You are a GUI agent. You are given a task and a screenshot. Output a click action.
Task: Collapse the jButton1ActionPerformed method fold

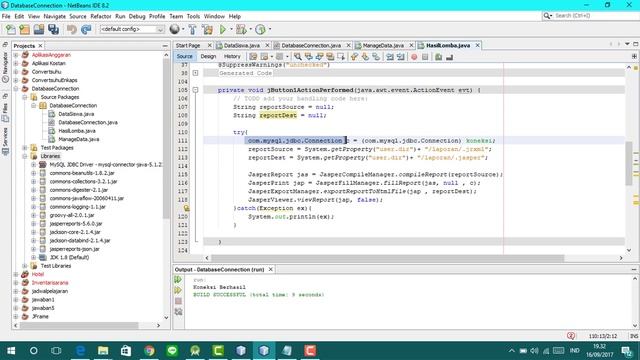pos(196,90)
